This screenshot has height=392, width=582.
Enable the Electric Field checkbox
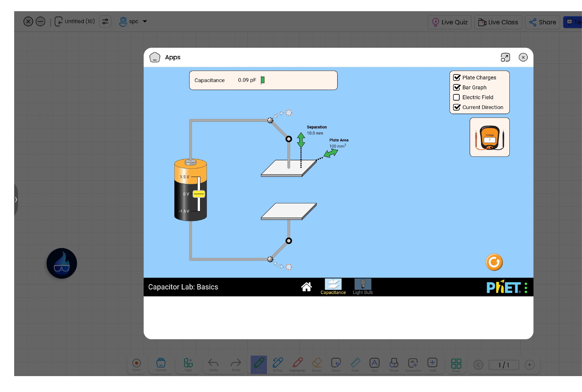[x=456, y=97]
